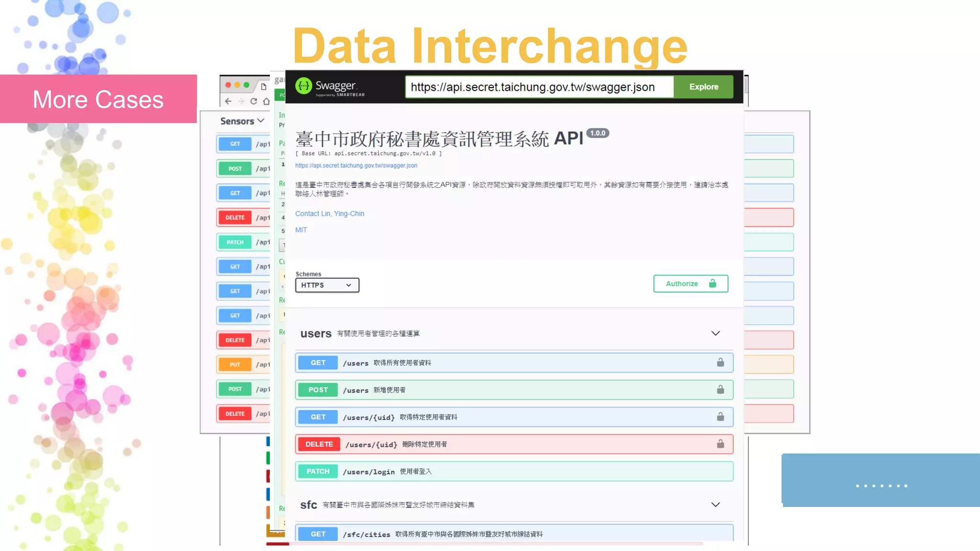Click the 1.0.0 version badge
The height and width of the screenshot is (551, 980).
coord(598,133)
